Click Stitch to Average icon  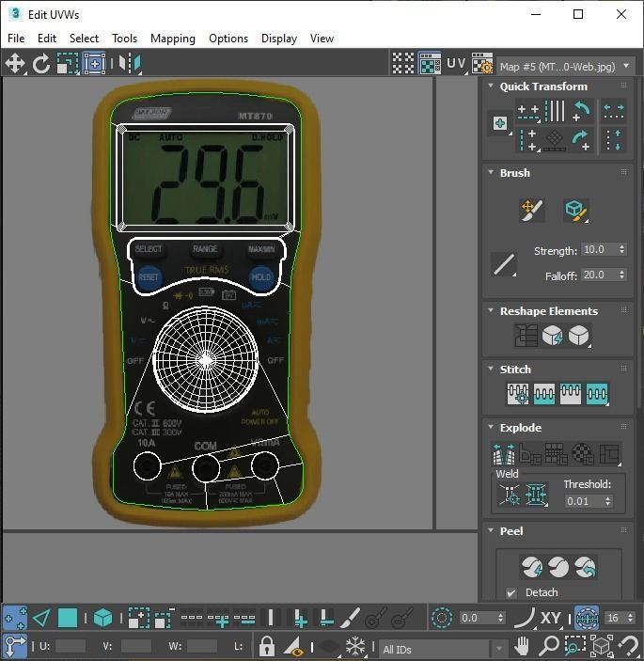click(x=544, y=394)
